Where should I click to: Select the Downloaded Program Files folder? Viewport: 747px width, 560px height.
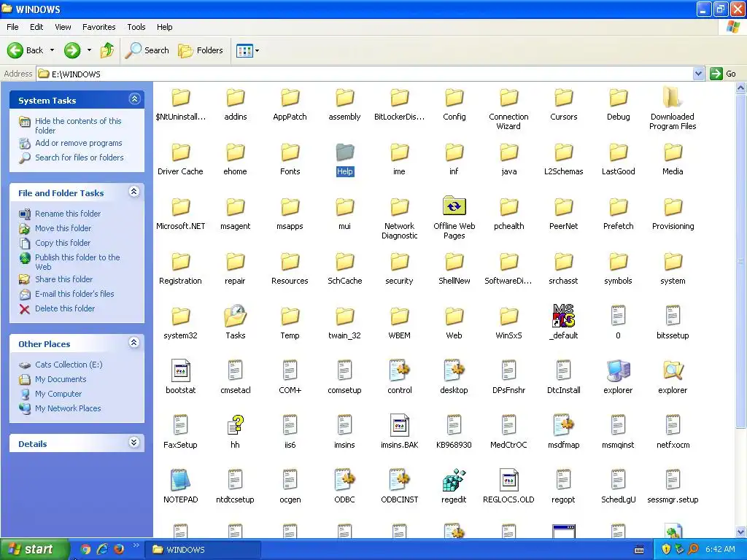[x=673, y=97]
